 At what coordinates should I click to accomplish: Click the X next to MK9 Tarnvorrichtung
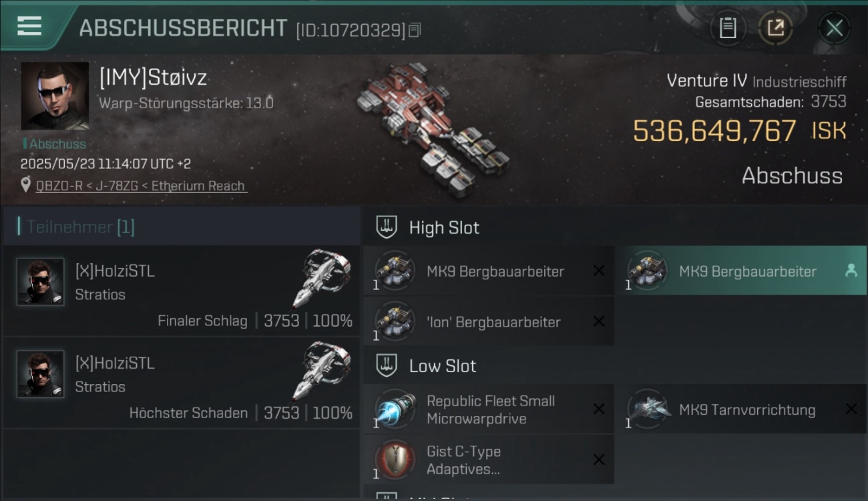pyautogui.click(x=851, y=409)
